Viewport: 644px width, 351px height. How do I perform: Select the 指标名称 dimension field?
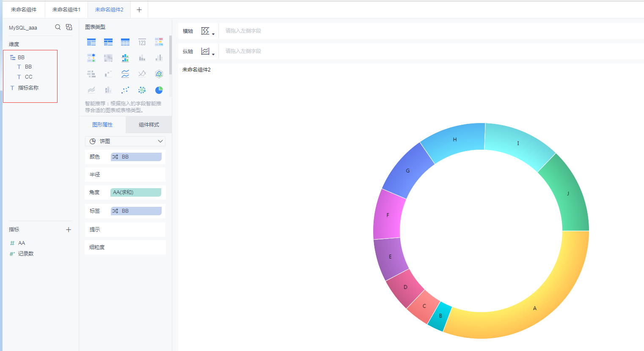point(28,88)
